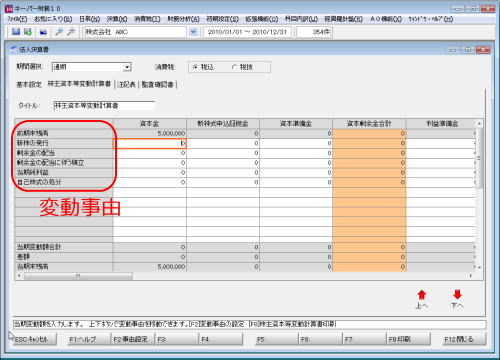The image size is (500, 360).
Task: Click the F8 印刷 button
Action: tap(408, 339)
